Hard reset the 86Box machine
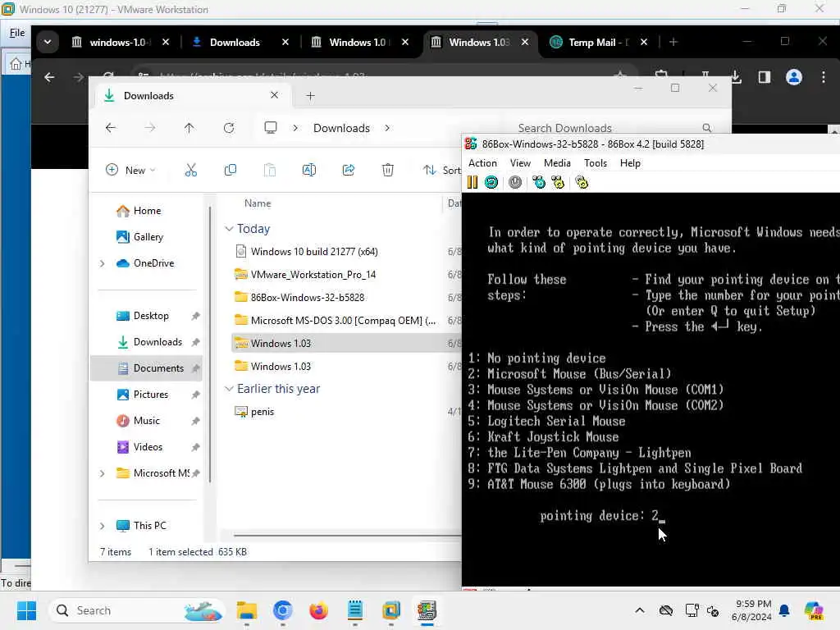This screenshot has height=630, width=840. click(491, 182)
